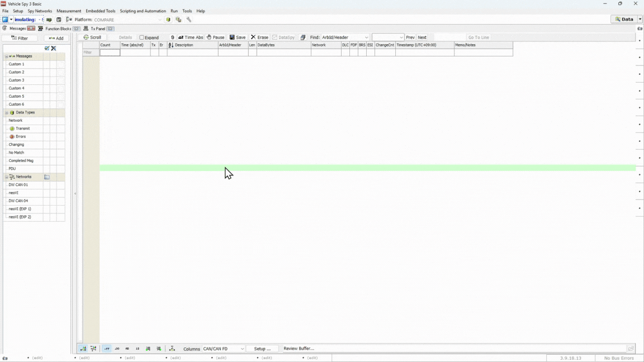644x362 pixels.
Task: Click the Save floppy disk icon
Action: click(x=233, y=37)
